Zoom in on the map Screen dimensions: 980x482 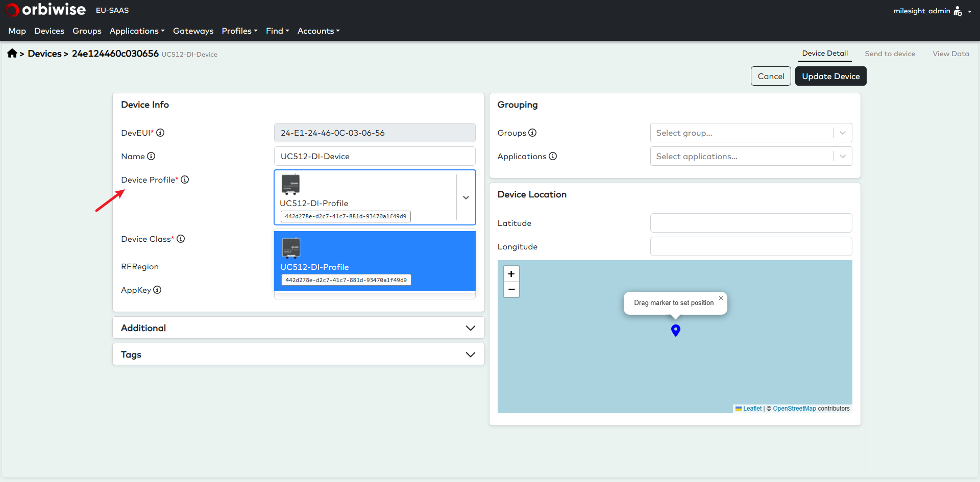(x=511, y=274)
